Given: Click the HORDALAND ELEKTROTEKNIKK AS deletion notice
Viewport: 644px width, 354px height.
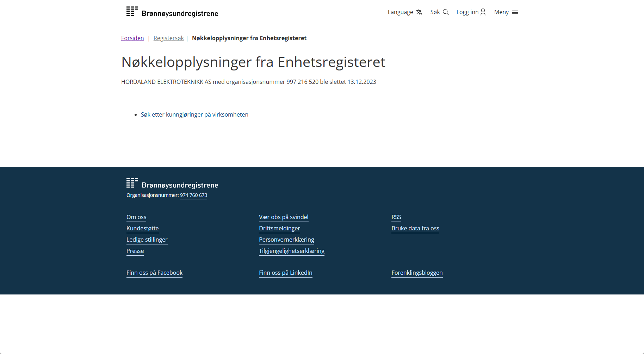Looking at the screenshot, I should [249, 82].
